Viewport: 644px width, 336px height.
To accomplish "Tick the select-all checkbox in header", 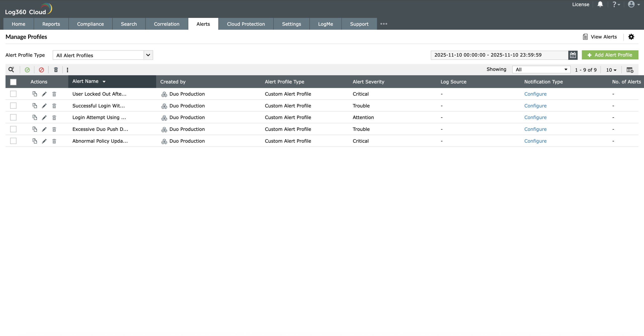I will [x=13, y=82].
